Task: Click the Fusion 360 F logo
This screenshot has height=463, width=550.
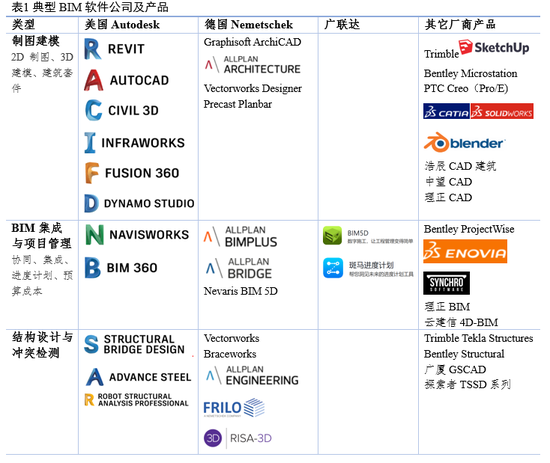Action: pyautogui.click(x=92, y=173)
